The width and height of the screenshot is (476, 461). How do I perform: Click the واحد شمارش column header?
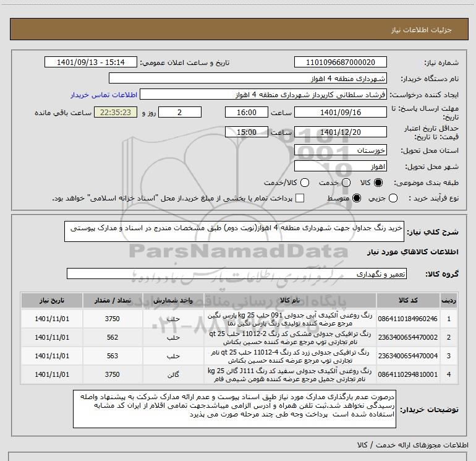[173, 301]
